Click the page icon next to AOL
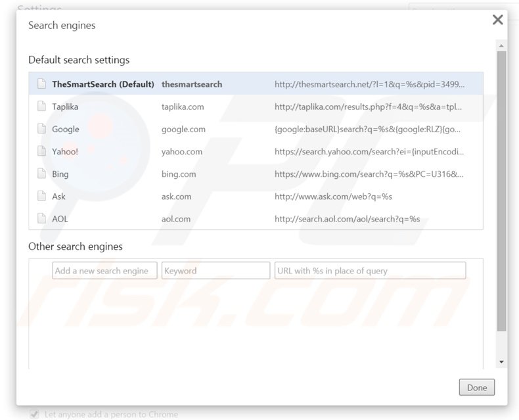Screen dimensions: 519x420 pyautogui.click(x=41, y=219)
